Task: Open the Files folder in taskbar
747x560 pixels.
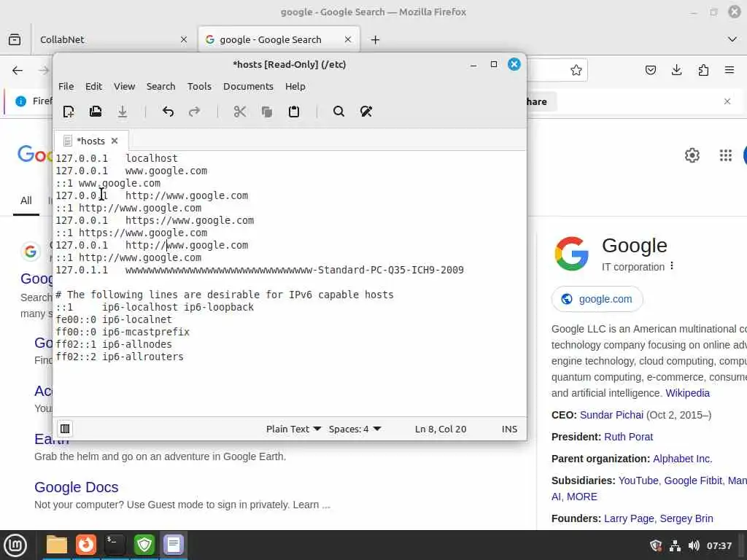Action: pyautogui.click(x=57, y=545)
